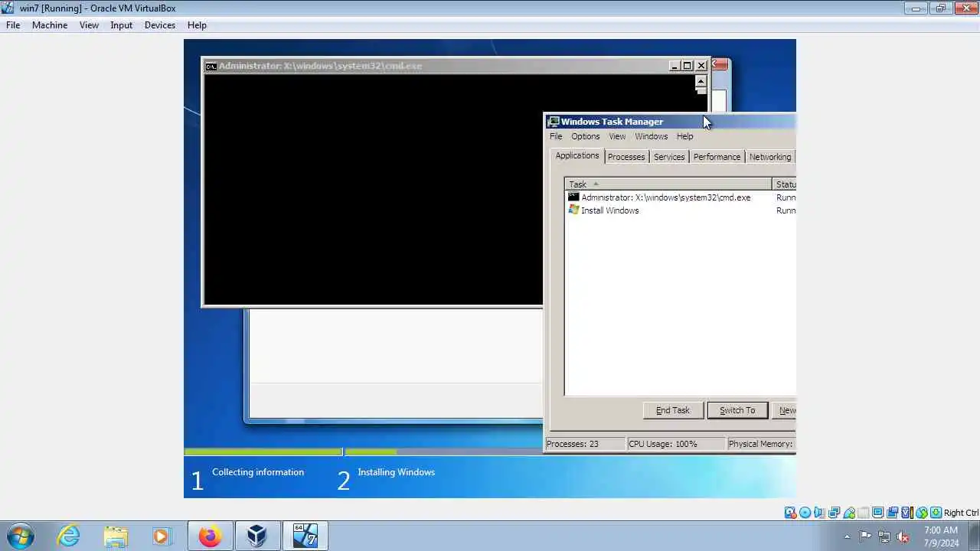Open VirtualBox View menu

[89, 25]
